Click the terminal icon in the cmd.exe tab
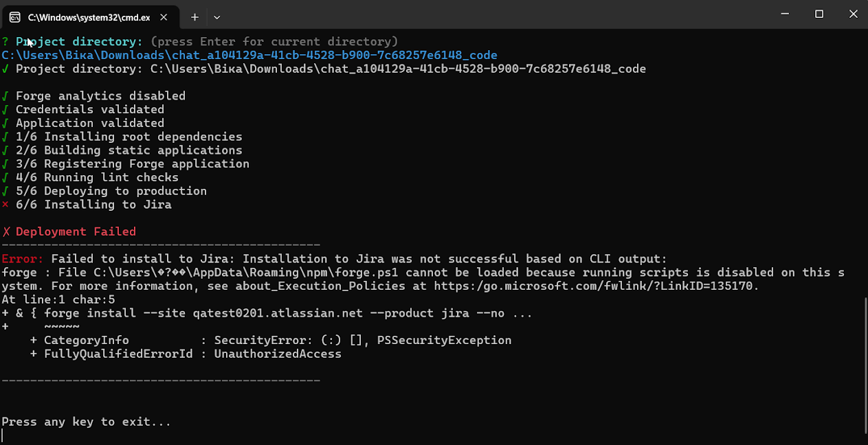Image resolution: width=868 pixels, height=445 pixels. (14, 16)
